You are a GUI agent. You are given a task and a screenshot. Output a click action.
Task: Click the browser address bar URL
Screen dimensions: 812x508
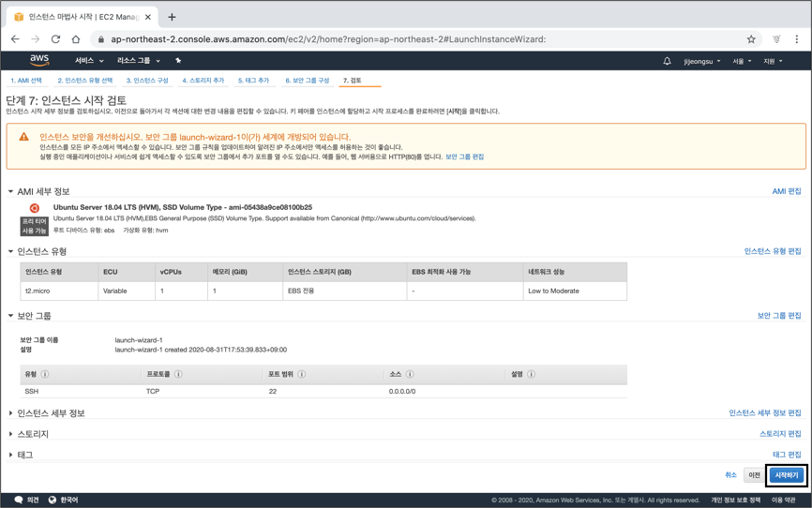pos(328,39)
